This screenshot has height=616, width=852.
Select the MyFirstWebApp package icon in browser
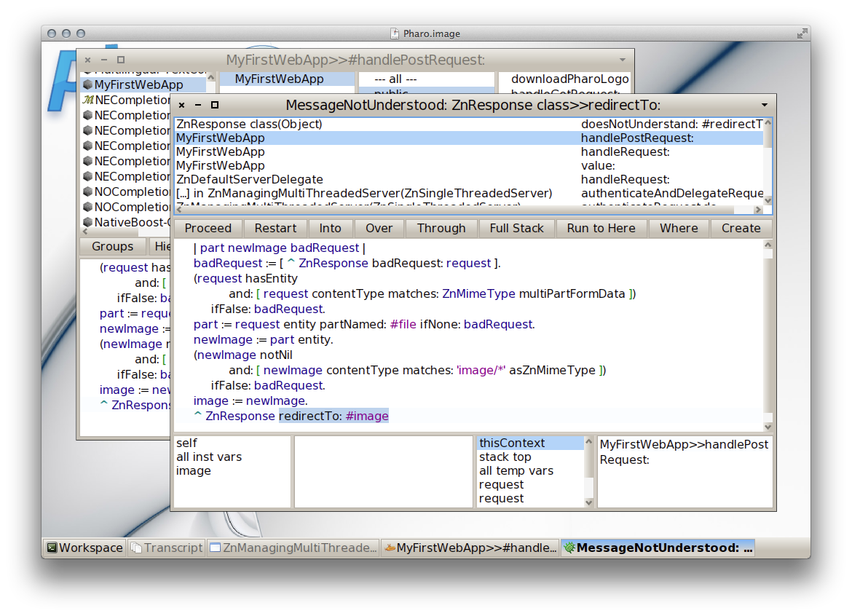tap(87, 84)
